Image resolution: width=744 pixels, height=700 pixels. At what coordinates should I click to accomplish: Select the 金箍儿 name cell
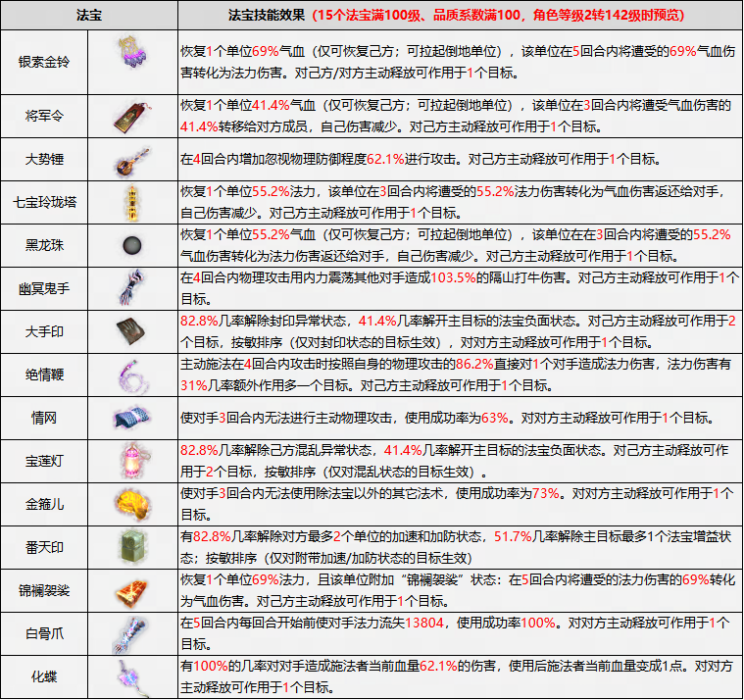[44, 504]
